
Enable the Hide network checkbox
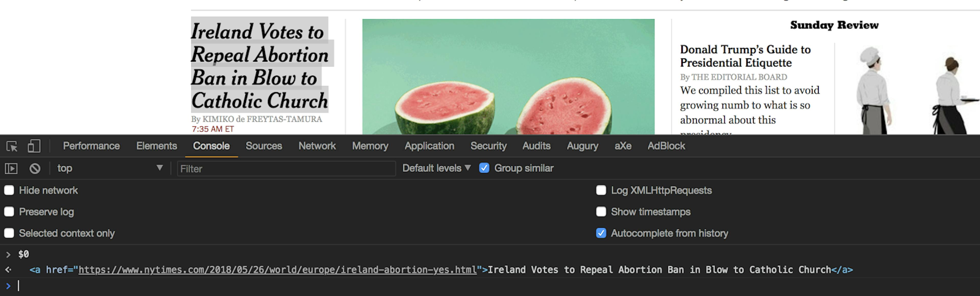9,191
